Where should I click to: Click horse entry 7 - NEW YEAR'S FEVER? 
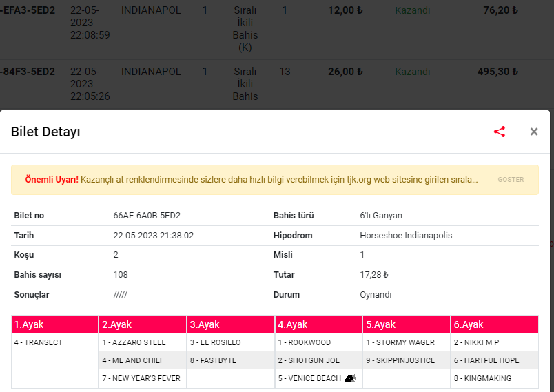(x=141, y=378)
